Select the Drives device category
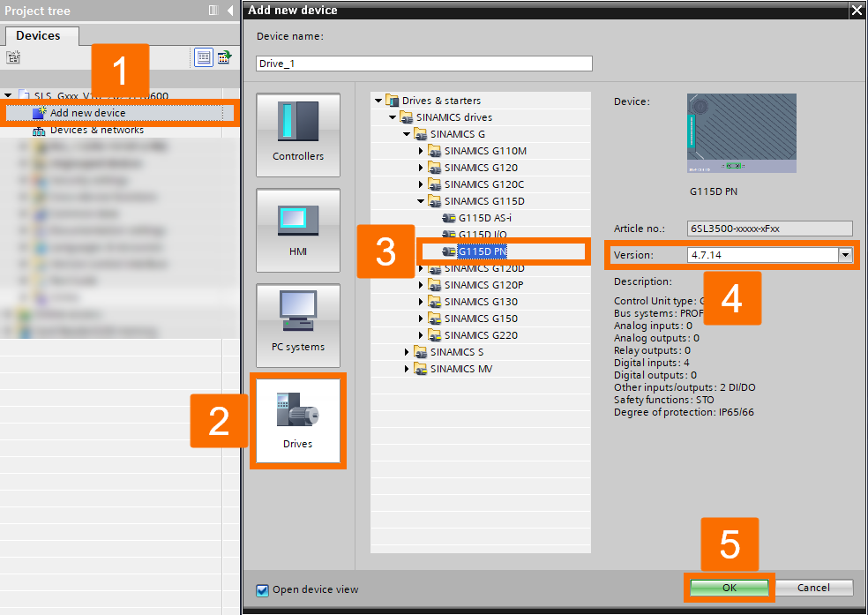 [x=298, y=421]
